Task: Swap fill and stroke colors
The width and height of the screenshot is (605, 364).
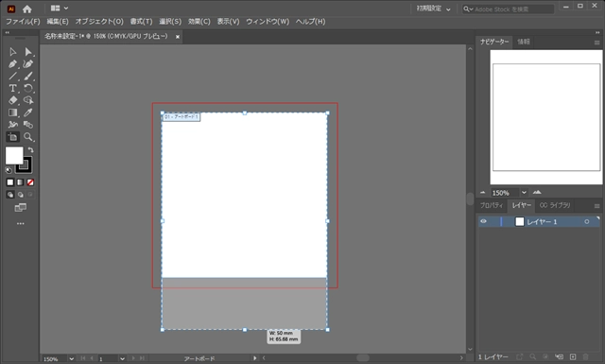Action: 31,149
